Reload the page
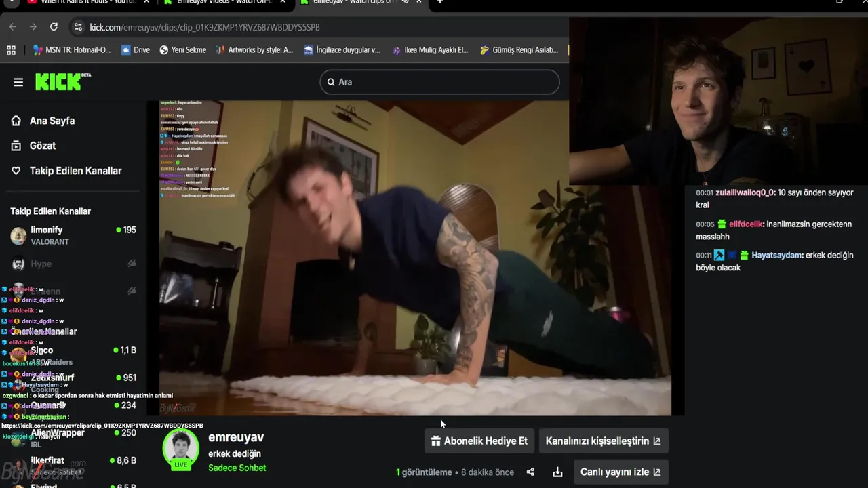868x488 pixels. click(x=54, y=26)
